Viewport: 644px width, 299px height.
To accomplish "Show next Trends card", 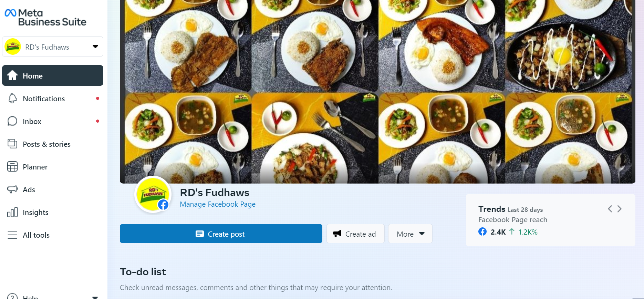I will (x=620, y=209).
